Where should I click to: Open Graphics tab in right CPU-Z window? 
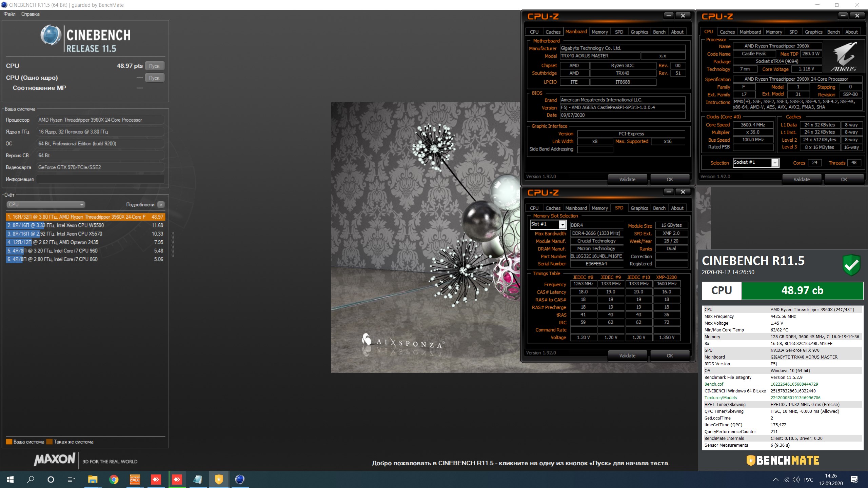tap(813, 32)
